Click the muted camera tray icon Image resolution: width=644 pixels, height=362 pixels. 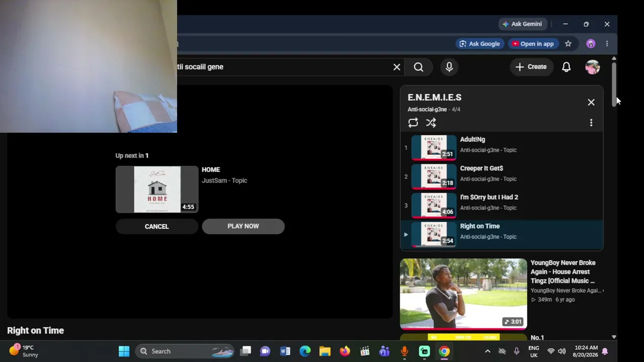tap(502, 351)
